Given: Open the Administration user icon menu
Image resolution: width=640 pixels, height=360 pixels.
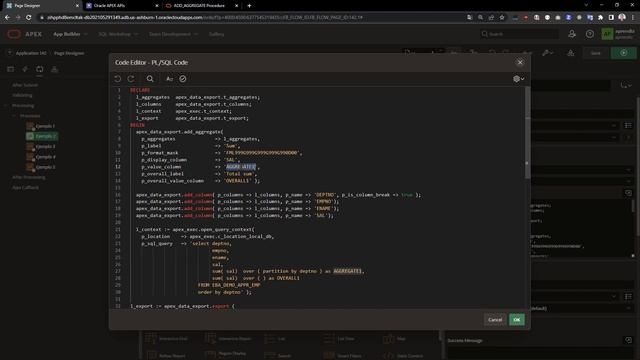Looking at the screenshot, I should [x=572, y=34].
